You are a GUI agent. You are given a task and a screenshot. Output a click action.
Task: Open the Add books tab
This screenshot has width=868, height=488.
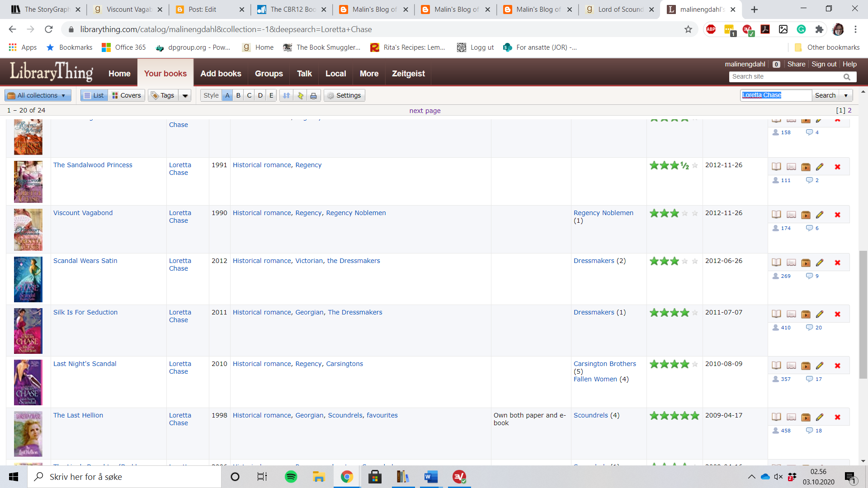pyautogui.click(x=221, y=74)
